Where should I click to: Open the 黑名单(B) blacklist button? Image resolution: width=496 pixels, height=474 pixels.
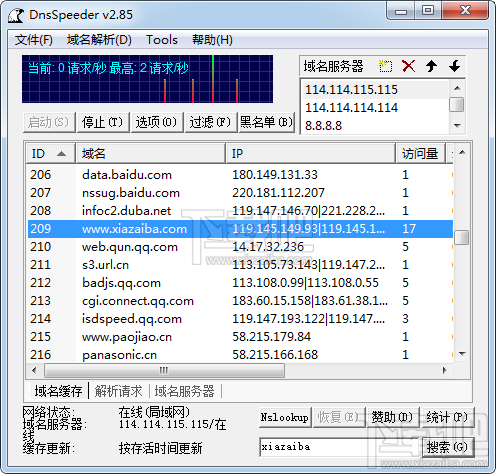(266, 122)
